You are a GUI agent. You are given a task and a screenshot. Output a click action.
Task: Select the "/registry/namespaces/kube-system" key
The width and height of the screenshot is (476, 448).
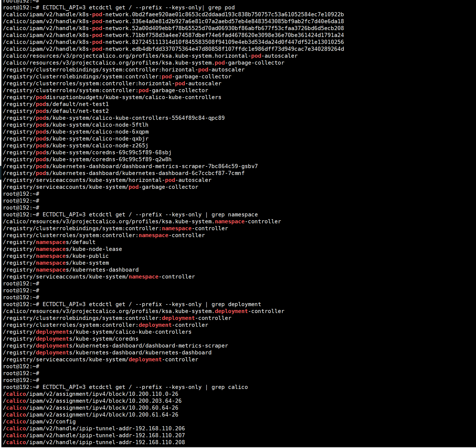pos(56,263)
